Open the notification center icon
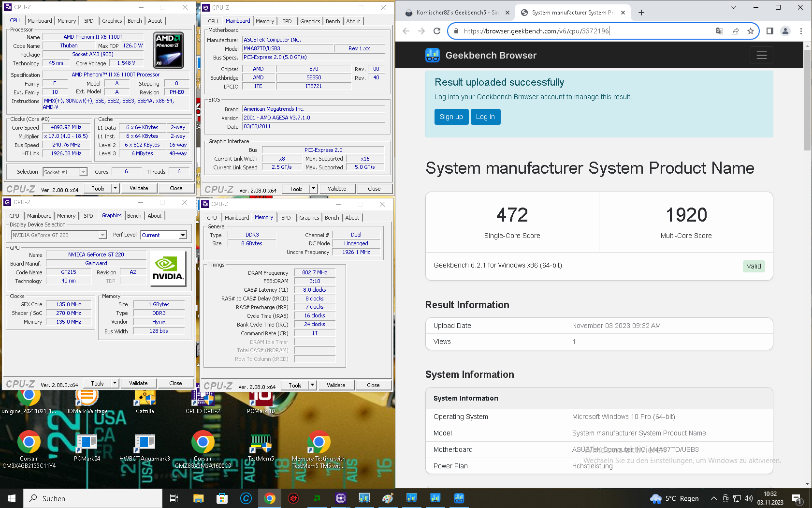Screen dimensions: 812x508 point(797,498)
